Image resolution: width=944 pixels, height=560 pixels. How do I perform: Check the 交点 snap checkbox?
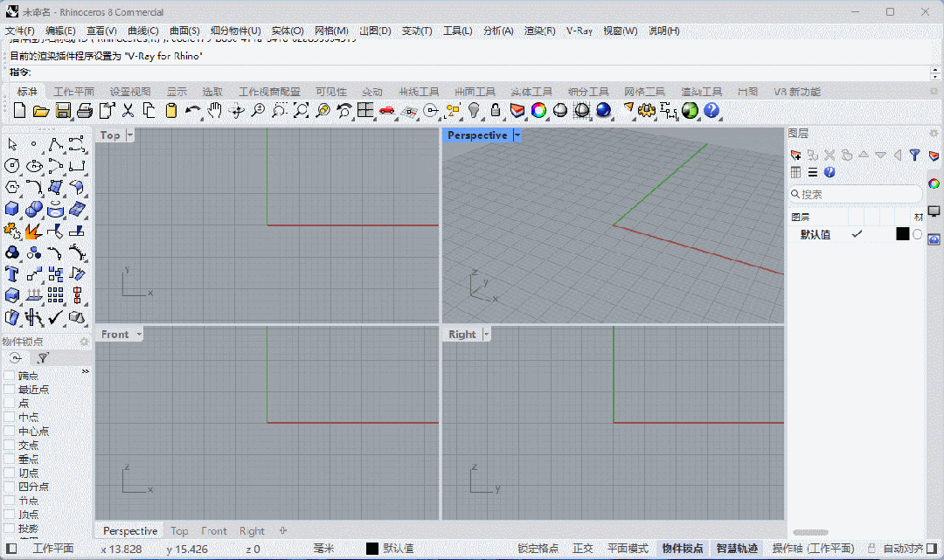[x=9, y=445]
